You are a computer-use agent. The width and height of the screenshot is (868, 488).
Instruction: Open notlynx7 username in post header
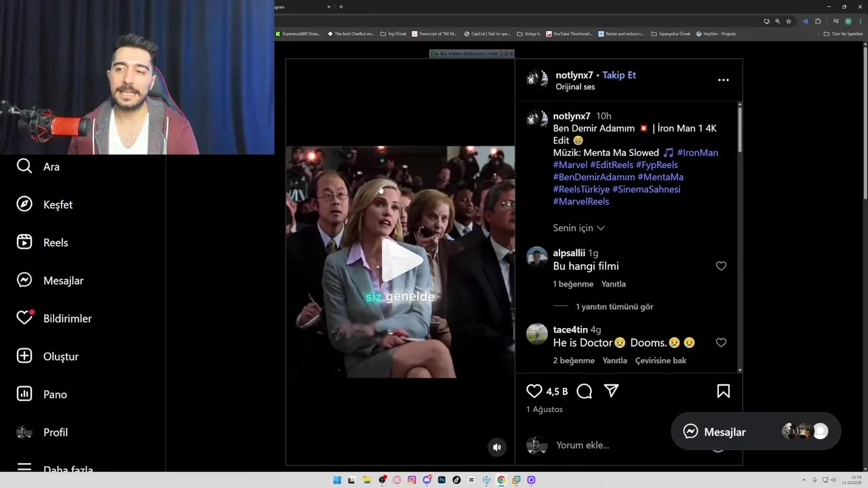click(574, 75)
